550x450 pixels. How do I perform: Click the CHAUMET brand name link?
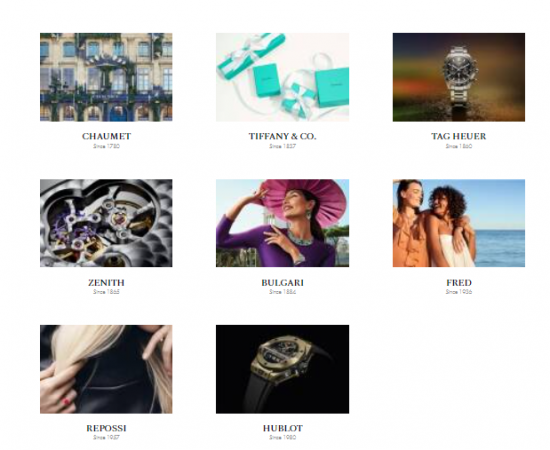(106, 136)
